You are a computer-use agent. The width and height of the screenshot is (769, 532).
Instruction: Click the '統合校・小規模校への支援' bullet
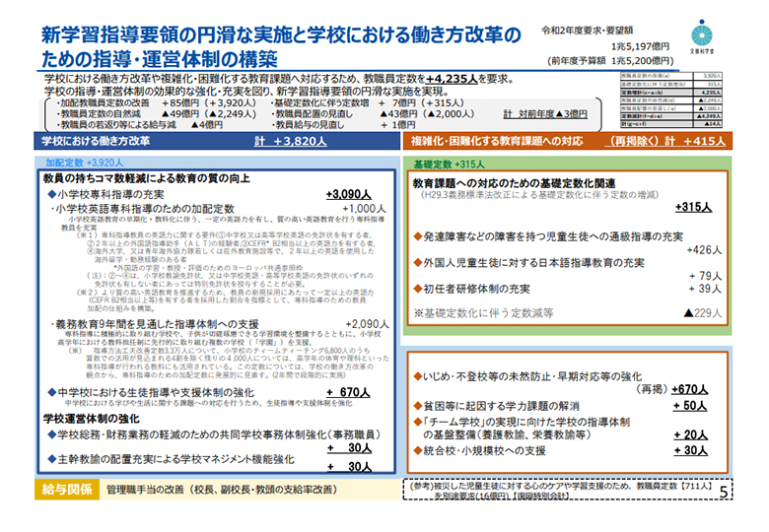coord(479,450)
